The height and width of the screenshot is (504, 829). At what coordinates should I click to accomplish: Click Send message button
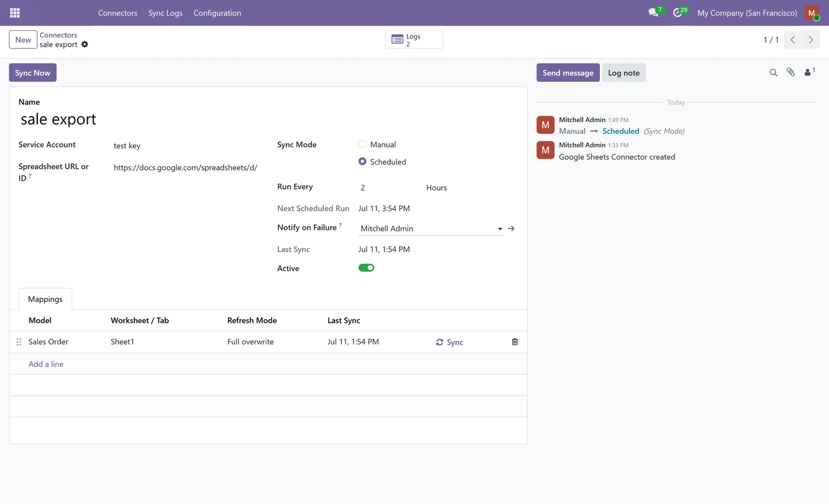[568, 73]
